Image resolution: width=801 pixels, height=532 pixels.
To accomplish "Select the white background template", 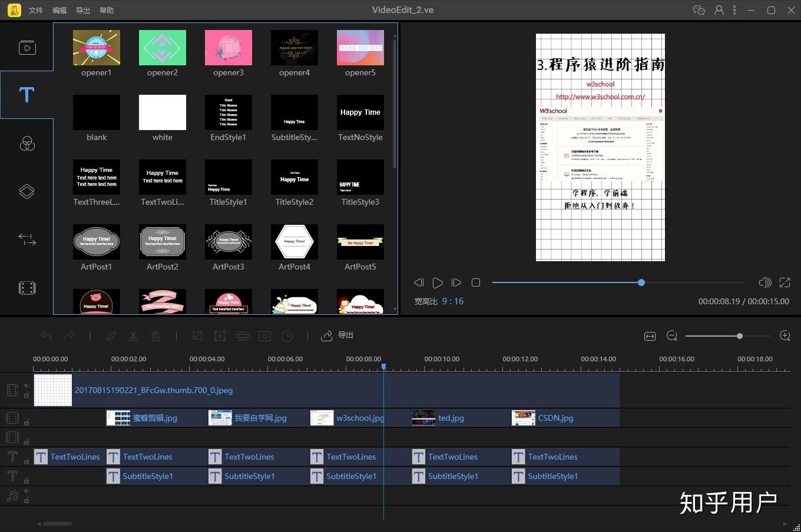I will click(x=163, y=119).
